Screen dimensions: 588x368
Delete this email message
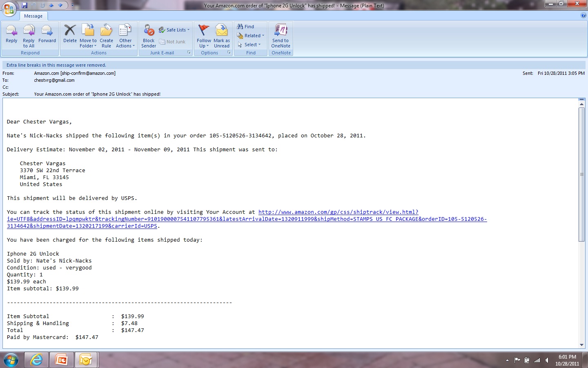tap(70, 36)
